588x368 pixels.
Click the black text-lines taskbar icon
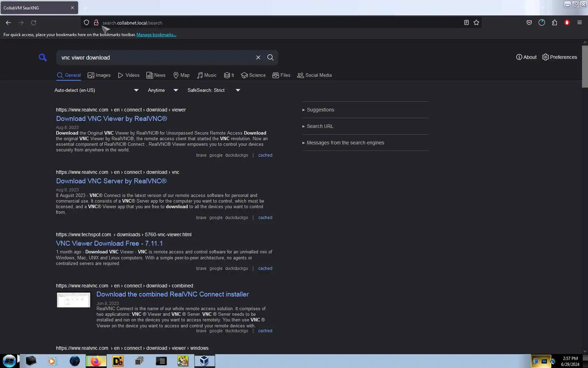coord(161,361)
